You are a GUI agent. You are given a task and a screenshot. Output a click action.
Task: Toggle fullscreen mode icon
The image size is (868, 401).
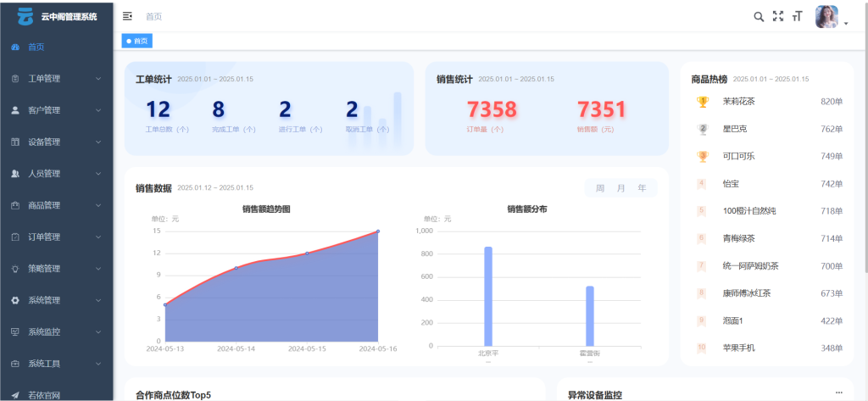coord(778,16)
